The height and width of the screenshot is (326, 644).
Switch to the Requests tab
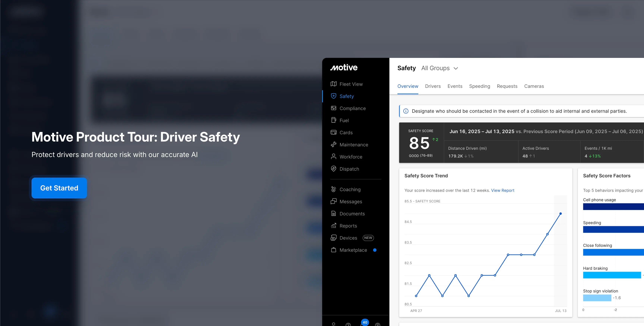(507, 86)
